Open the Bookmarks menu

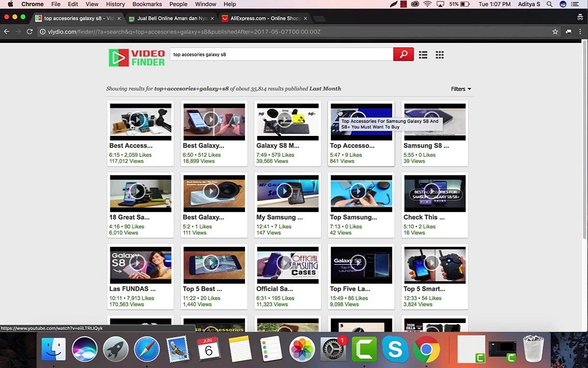point(147,4)
